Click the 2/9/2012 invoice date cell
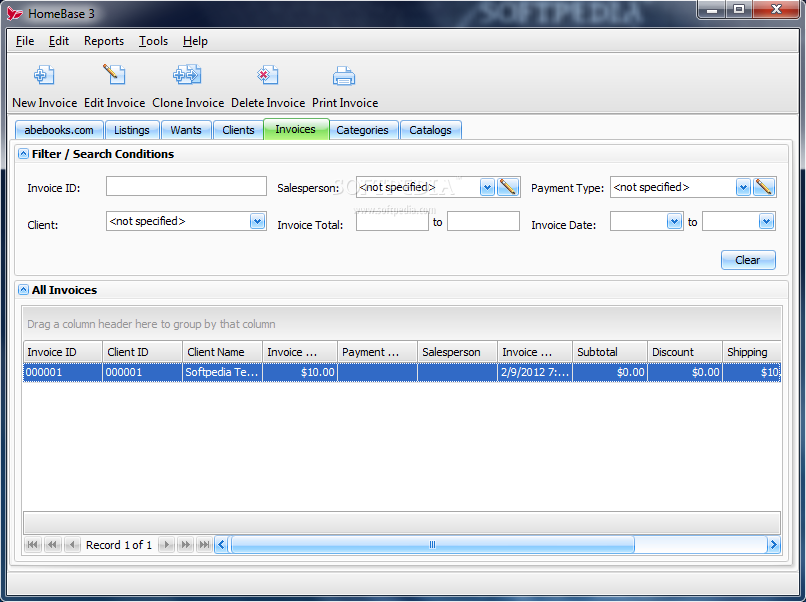806x602 pixels. coord(535,372)
